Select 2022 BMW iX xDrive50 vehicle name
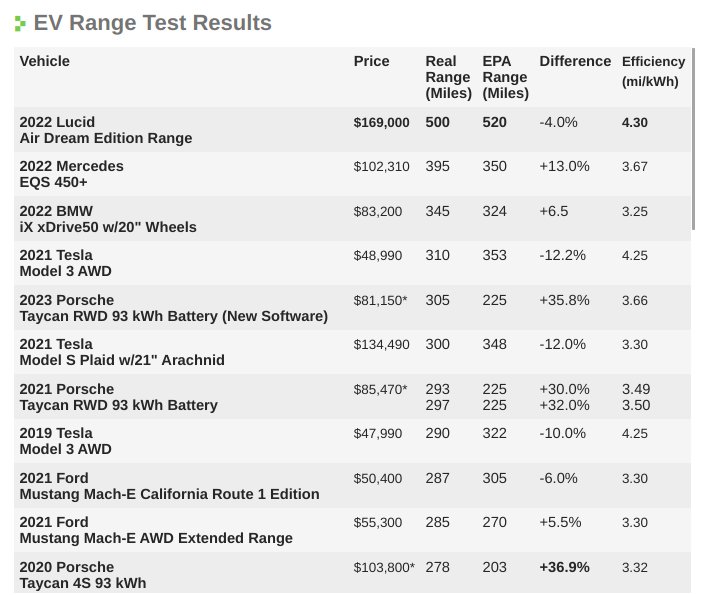The image size is (701, 595). point(108,219)
